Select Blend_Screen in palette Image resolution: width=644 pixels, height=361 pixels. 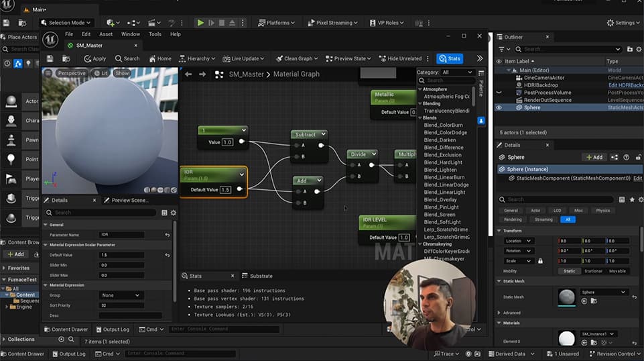point(440,214)
